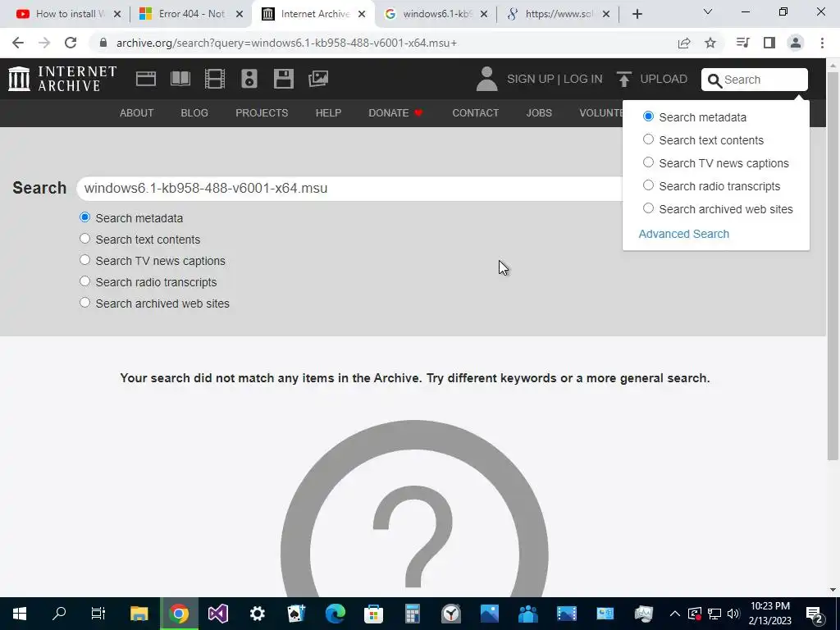
Task: Choose Search radio transcripts in dropdown popup
Action: click(648, 185)
